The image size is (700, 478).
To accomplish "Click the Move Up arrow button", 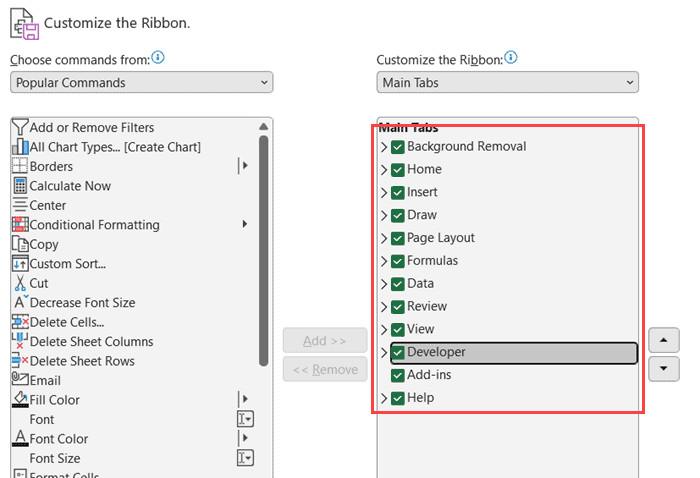I will 664,340.
